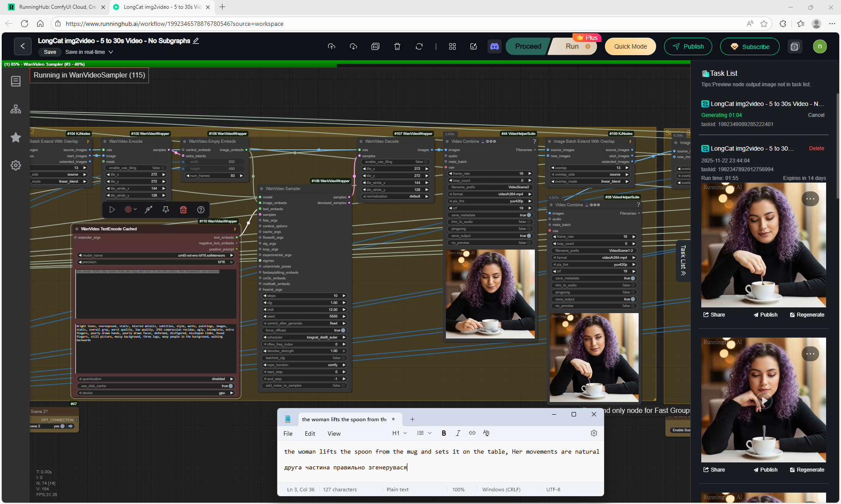This screenshot has width=841, height=504.
Task: Open the node color dropdown arrow in the node toolbar
Action: (135, 209)
